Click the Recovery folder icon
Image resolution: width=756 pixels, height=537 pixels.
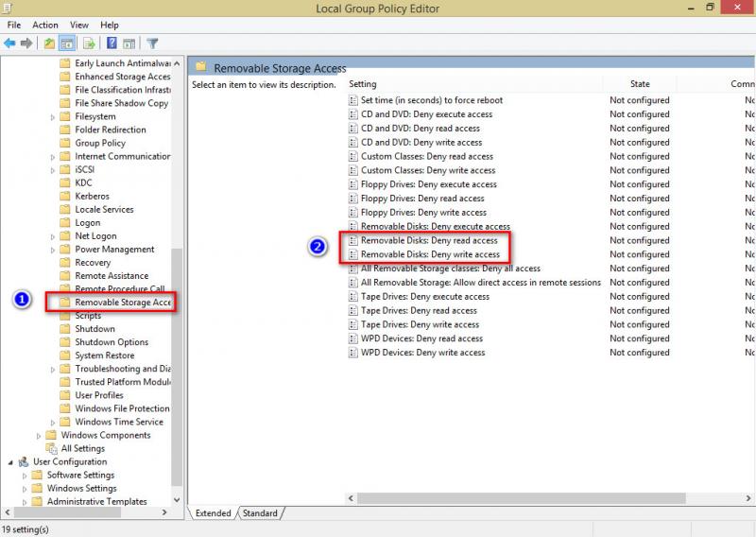tap(65, 263)
